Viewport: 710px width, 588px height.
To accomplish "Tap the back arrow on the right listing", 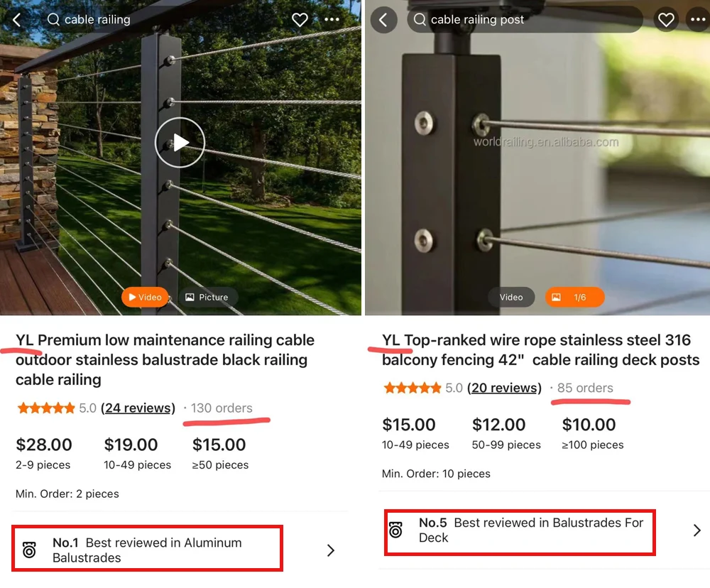I will [383, 19].
